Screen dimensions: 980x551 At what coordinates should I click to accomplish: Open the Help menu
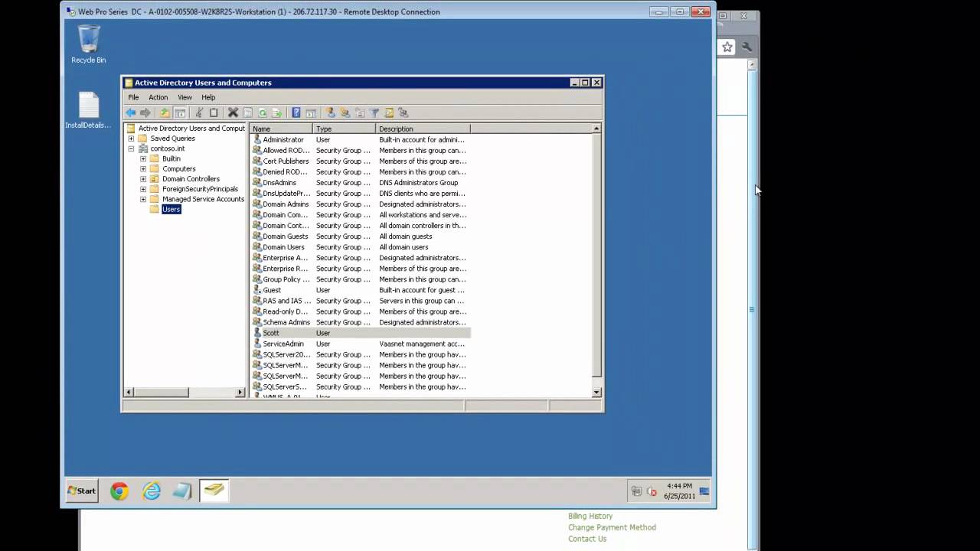coord(208,97)
